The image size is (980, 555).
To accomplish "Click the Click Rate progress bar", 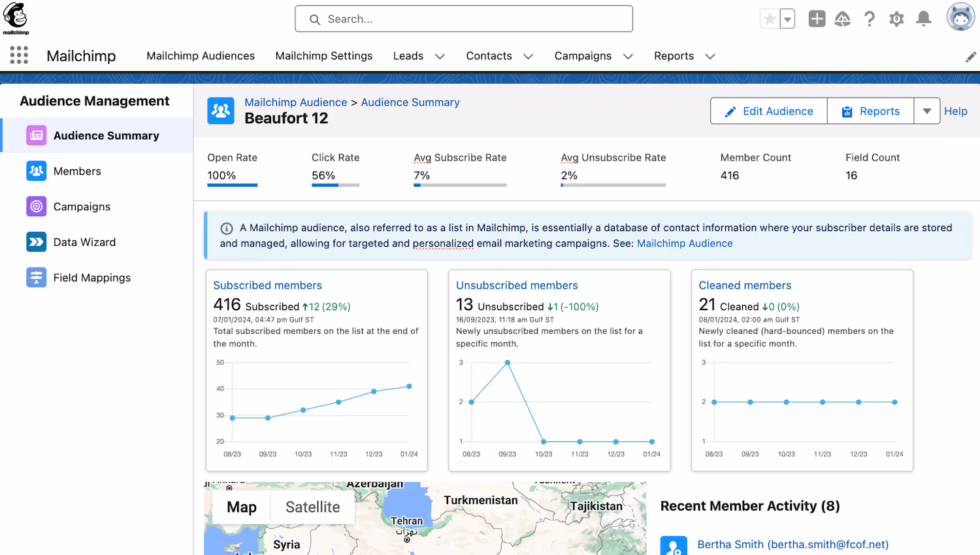I will (x=336, y=185).
